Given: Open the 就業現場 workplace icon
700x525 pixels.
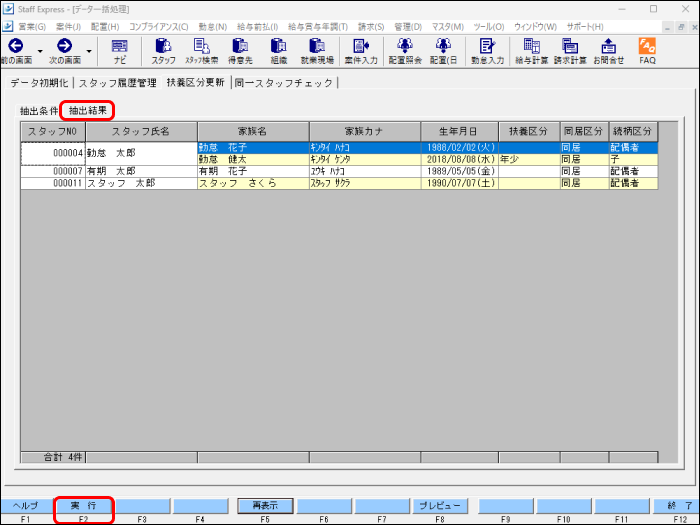Looking at the screenshot, I should point(317,51).
